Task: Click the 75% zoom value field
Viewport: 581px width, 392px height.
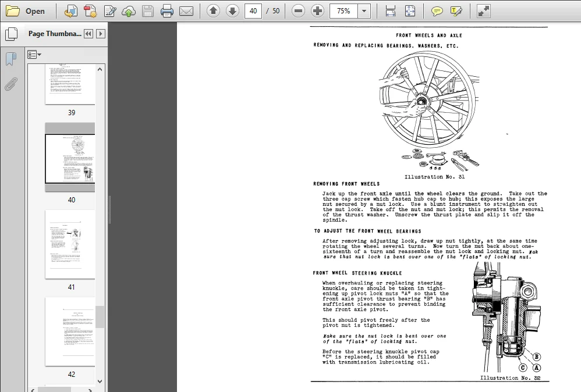Action: 343,11
